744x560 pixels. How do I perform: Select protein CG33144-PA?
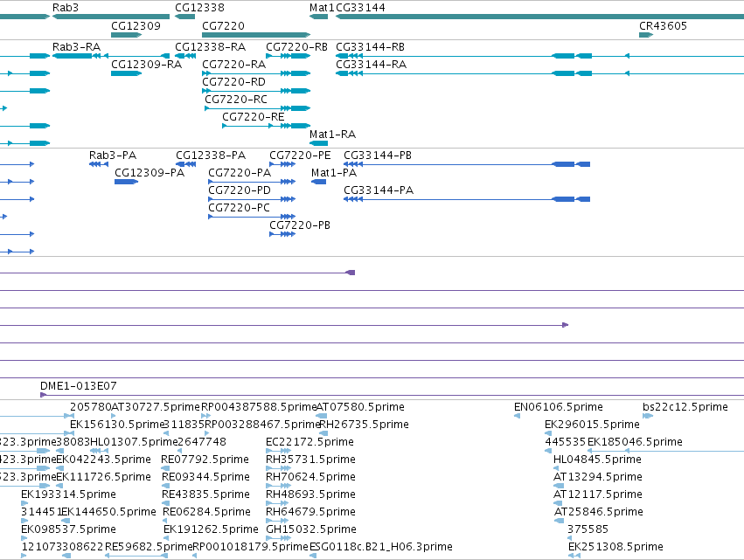pos(379,190)
